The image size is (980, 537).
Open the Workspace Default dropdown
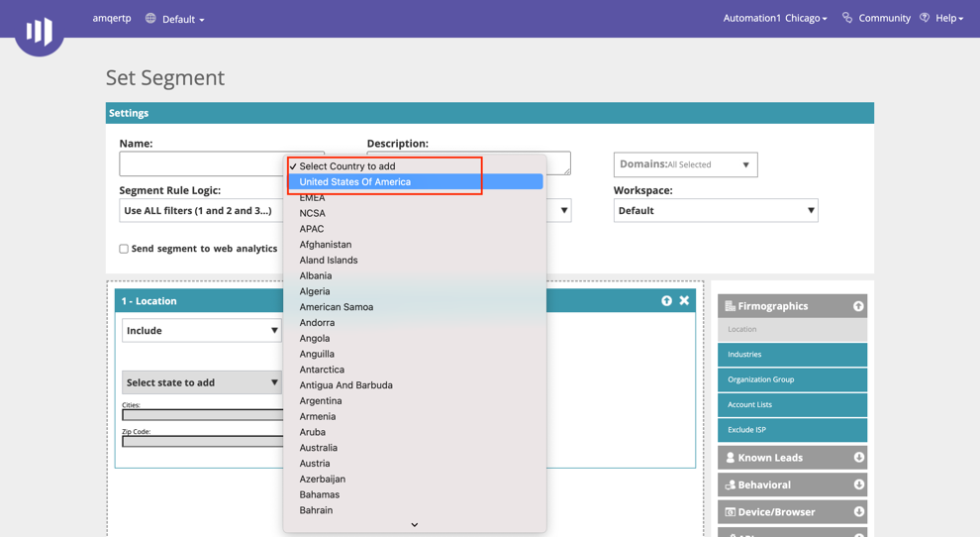715,210
